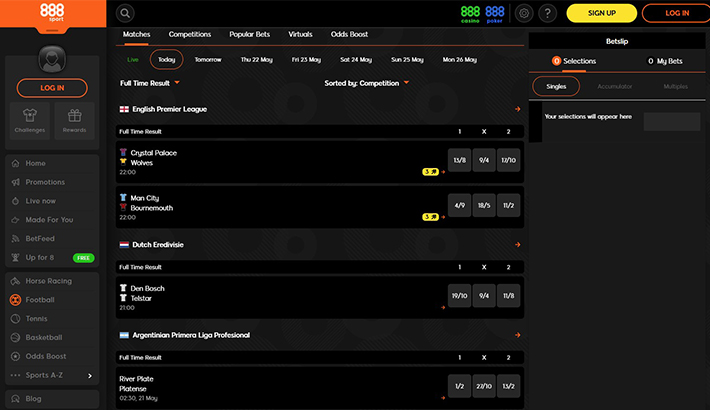Select Today date filter
This screenshot has height=410, width=710.
click(166, 60)
